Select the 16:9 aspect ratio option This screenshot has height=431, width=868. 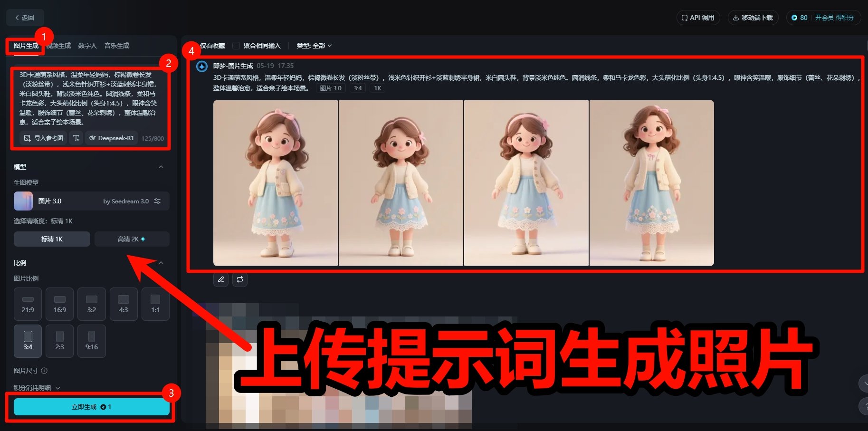(x=59, y=304)
